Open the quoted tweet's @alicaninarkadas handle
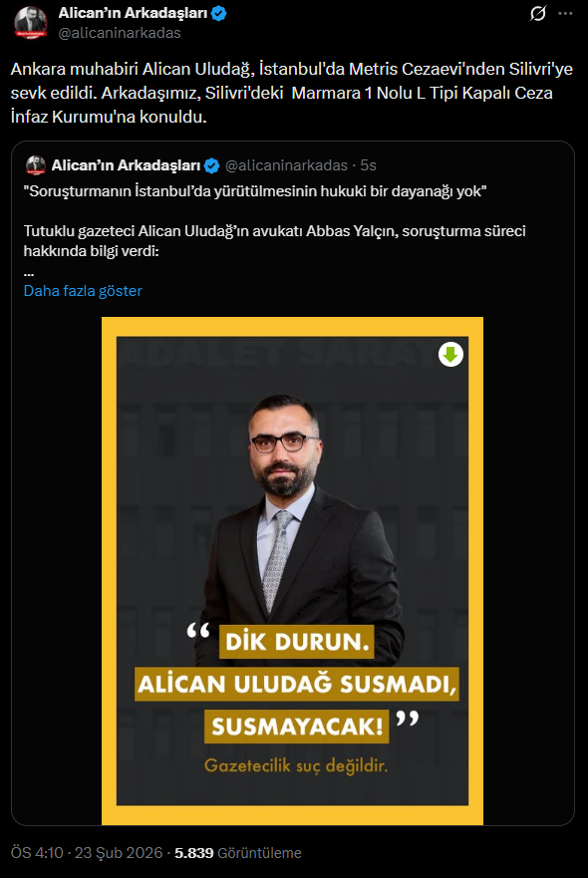The image size is (588, 878). [286, 165]
